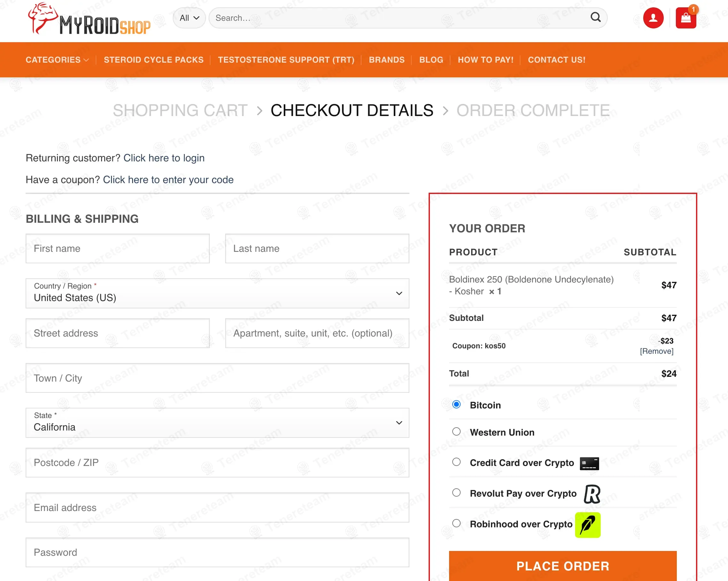
Task: Open the BRANDS navigation item
Action: [x=387, y=60]
